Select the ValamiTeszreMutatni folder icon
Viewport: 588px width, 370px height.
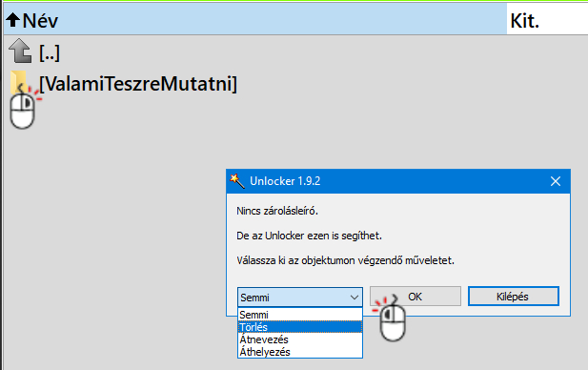pyautogui.click(x=19, y=82)
